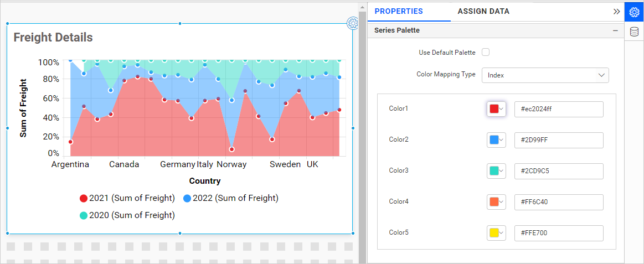Switch to the ASSIGN DATA tab
644x264 pixels.
(x=483, y=11)
